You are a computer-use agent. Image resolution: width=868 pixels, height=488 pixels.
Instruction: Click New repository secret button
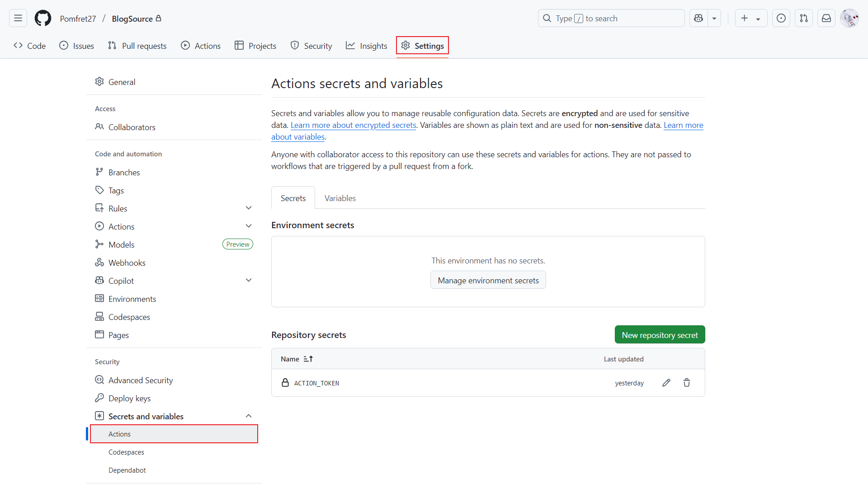[x=660, y=335]
